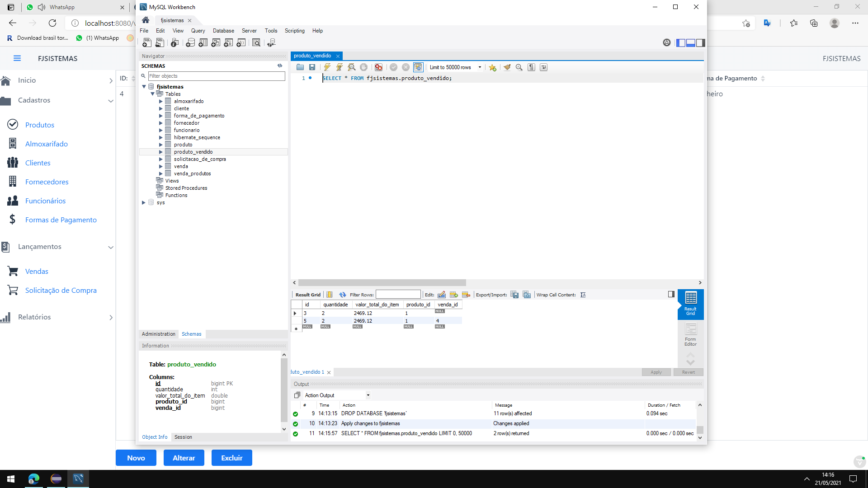
Task: Open find panel magnifier in editor toolbar
Action: (x=519, y=67)
